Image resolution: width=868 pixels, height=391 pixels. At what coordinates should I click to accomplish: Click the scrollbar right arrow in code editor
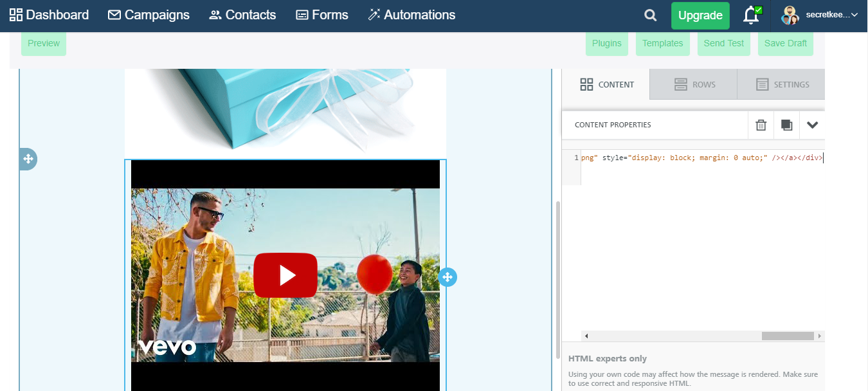coord(819,336)
